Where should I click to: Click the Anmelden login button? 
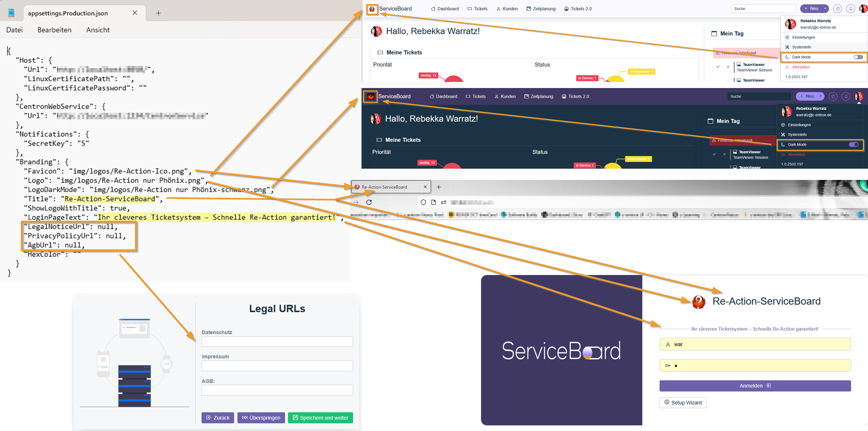[x=755, y=386]
